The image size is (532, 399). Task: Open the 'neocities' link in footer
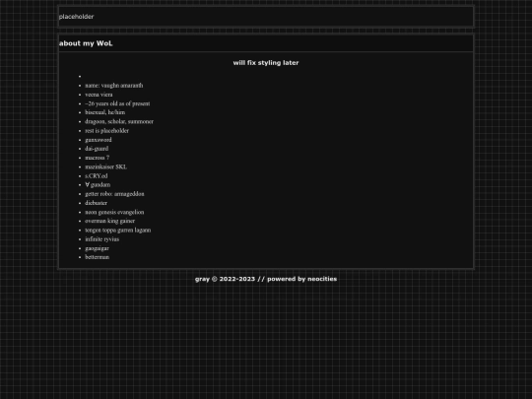pyautogui.click(x=322, y=279)
